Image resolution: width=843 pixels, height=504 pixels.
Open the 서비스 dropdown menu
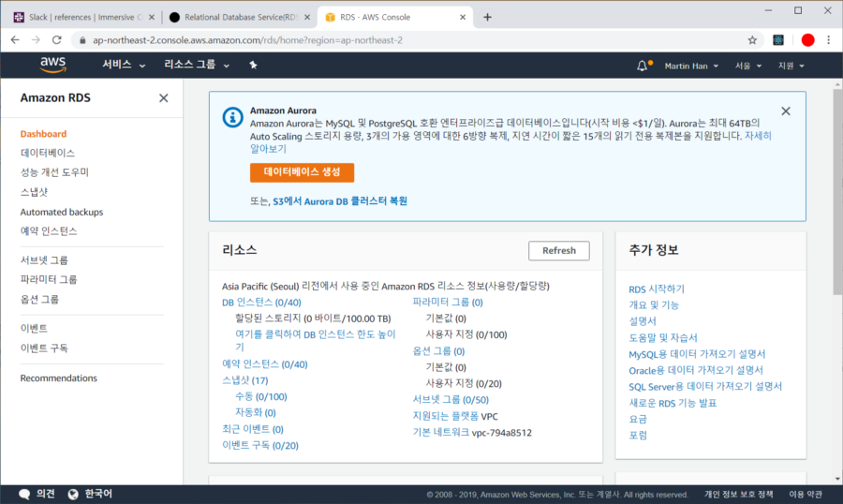124,65
